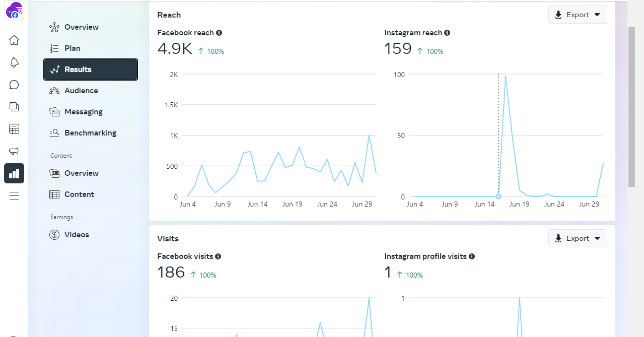This screenshot has height=337, width=644.
Task: Click info icon beside Facebook reach
Action: pyautogui.click(x=219, y=33)
